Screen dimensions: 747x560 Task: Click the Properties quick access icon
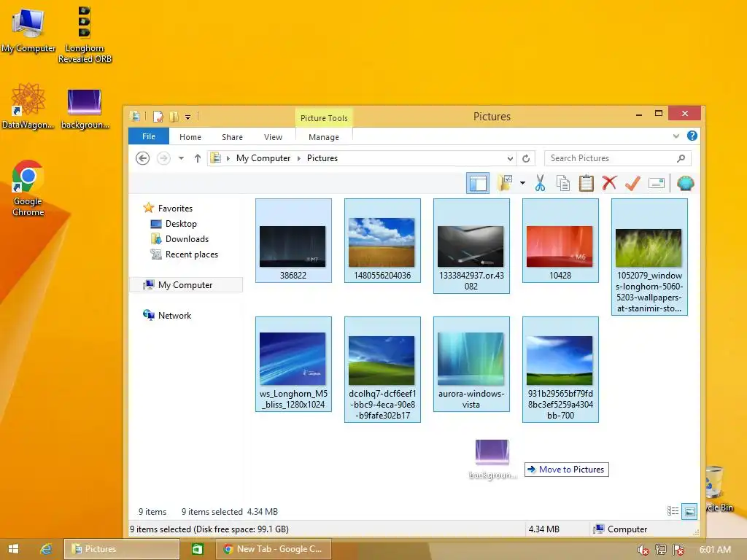point(158,116)
